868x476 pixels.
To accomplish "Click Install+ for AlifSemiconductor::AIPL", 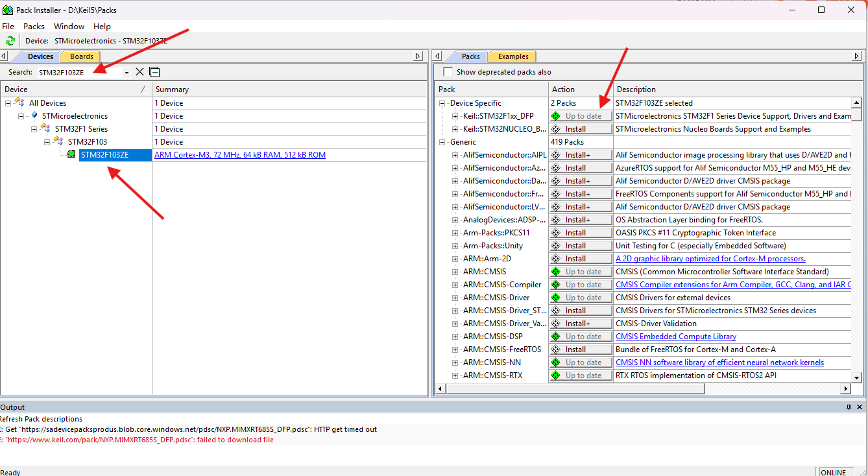I will pyautogui.click(x=581, y=155).
